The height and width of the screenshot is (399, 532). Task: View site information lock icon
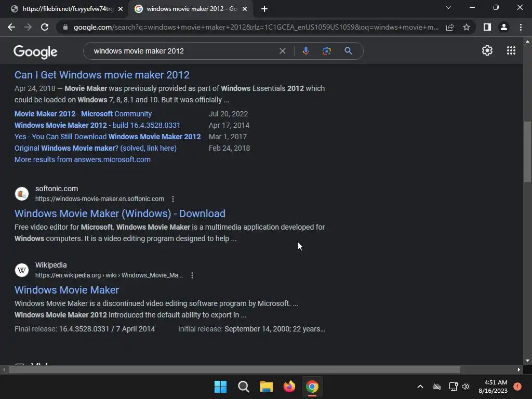click(65, 27)
